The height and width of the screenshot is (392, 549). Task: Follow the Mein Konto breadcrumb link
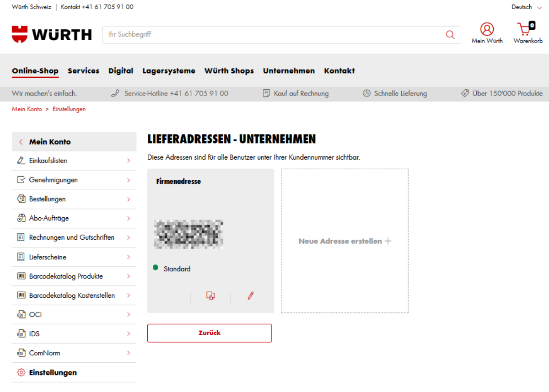point(27,109)
